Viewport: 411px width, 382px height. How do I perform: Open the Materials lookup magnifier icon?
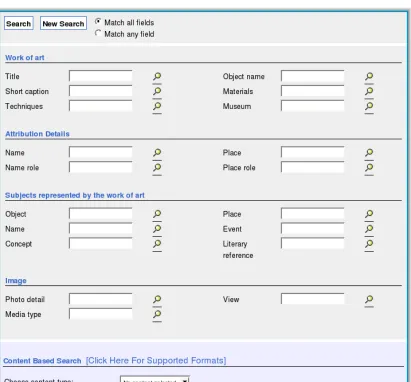pos(369,91)
